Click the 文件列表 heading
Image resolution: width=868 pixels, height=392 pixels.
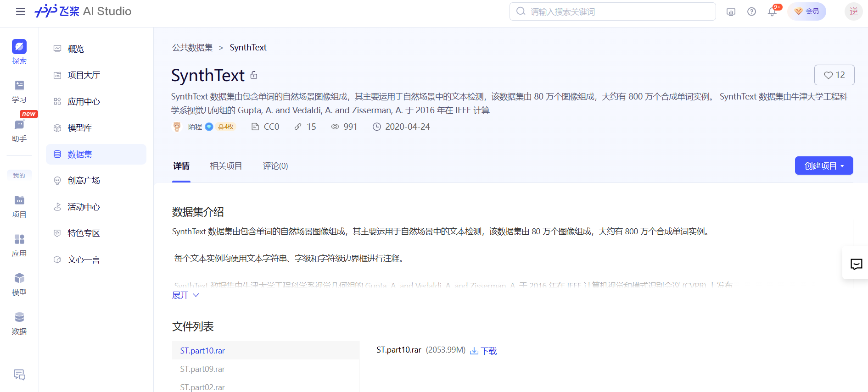click(193, 326)
